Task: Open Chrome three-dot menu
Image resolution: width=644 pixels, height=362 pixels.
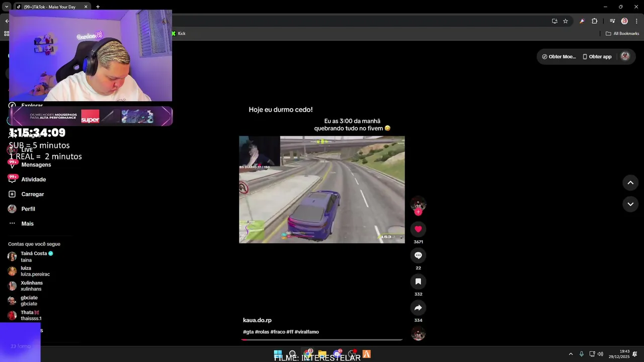Action: 636,21
